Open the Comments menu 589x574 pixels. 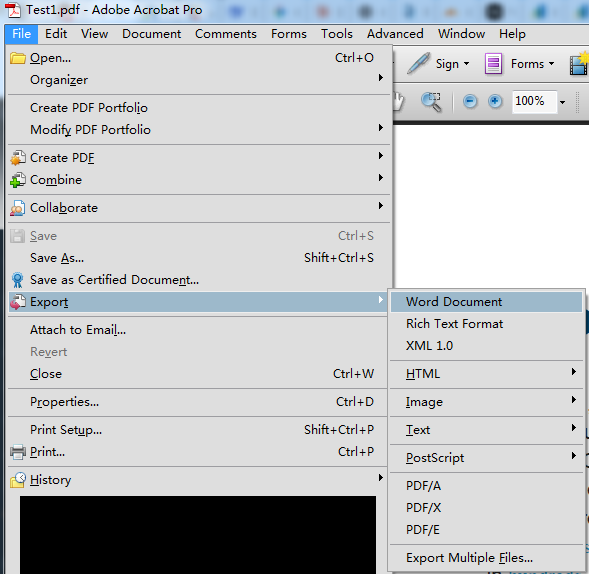tap(226, 34)
